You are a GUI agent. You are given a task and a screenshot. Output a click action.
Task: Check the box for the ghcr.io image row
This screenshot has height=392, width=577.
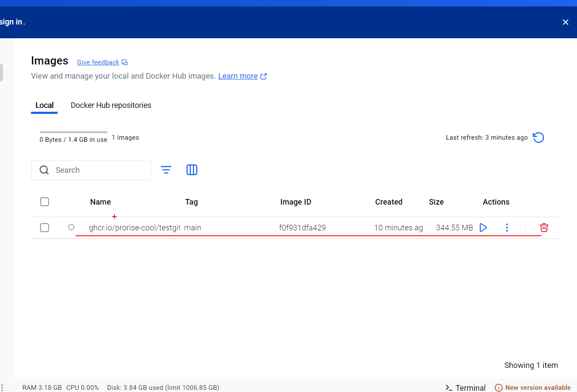click(x=44, y=227)
